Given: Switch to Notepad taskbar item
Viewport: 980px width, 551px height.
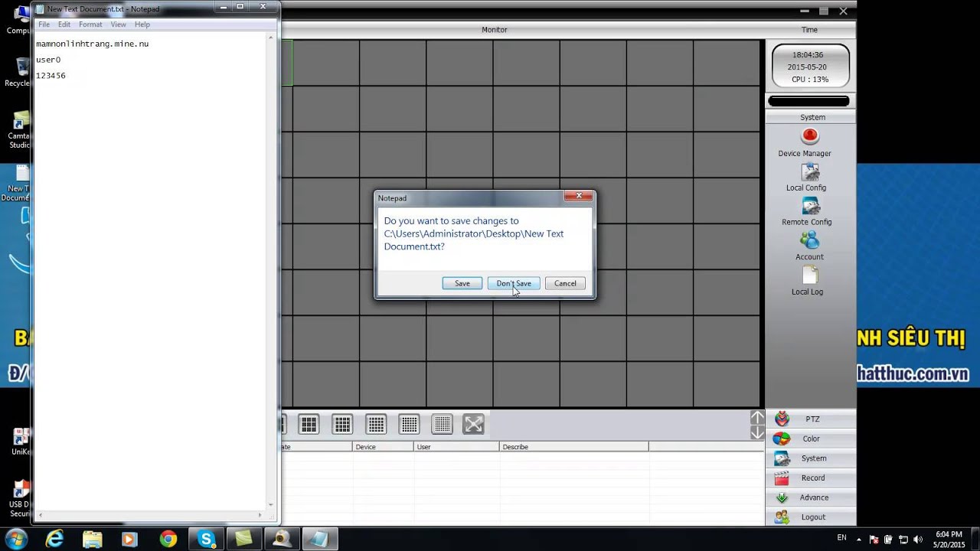Looking at the screenshot, I should pyautogui.click(x=320, y=539).
